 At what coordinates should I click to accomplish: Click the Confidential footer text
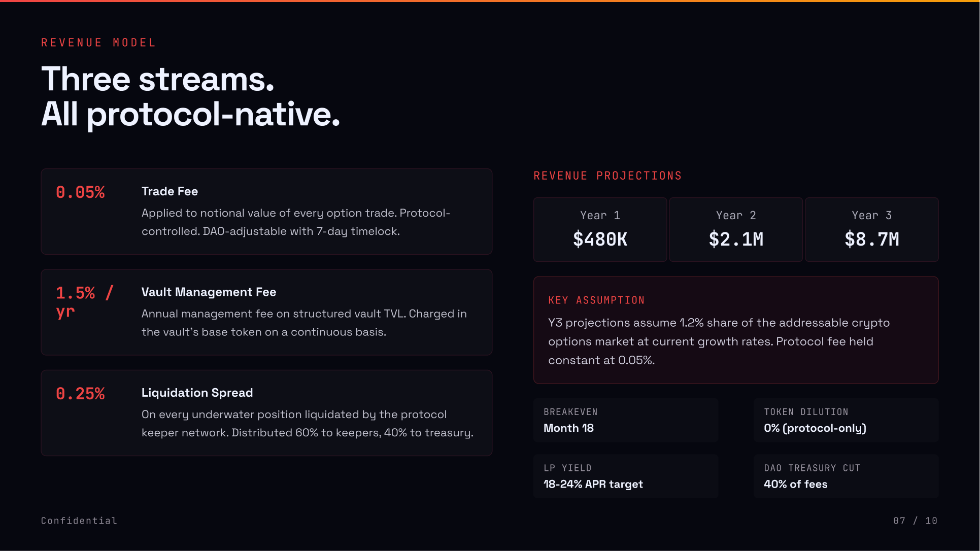79,521
